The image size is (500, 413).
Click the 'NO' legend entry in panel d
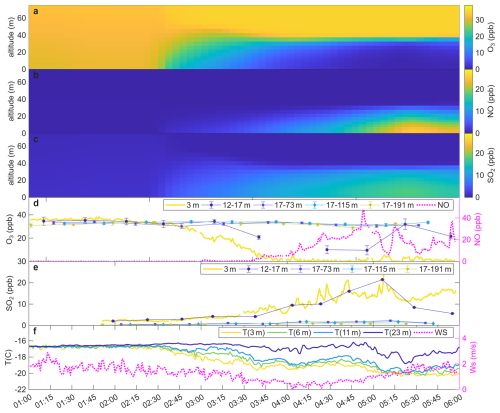433,205
